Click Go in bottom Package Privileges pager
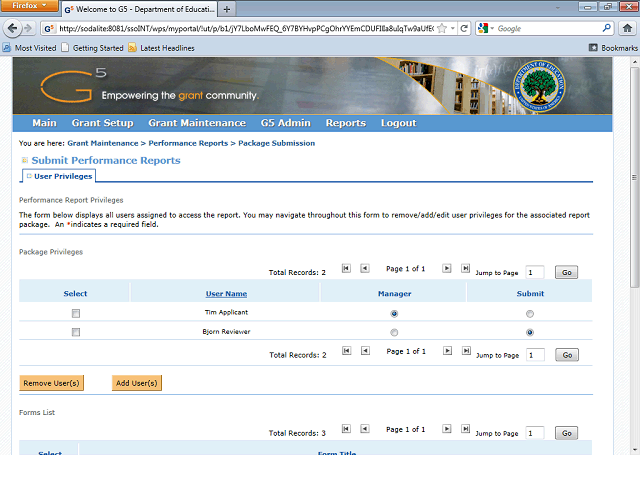This screenshot has width=640, height=480. click(567, 355)
